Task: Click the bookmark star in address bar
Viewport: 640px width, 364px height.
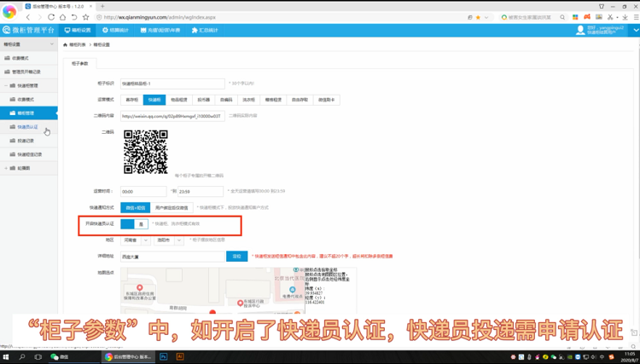Action: coord(478,17)
